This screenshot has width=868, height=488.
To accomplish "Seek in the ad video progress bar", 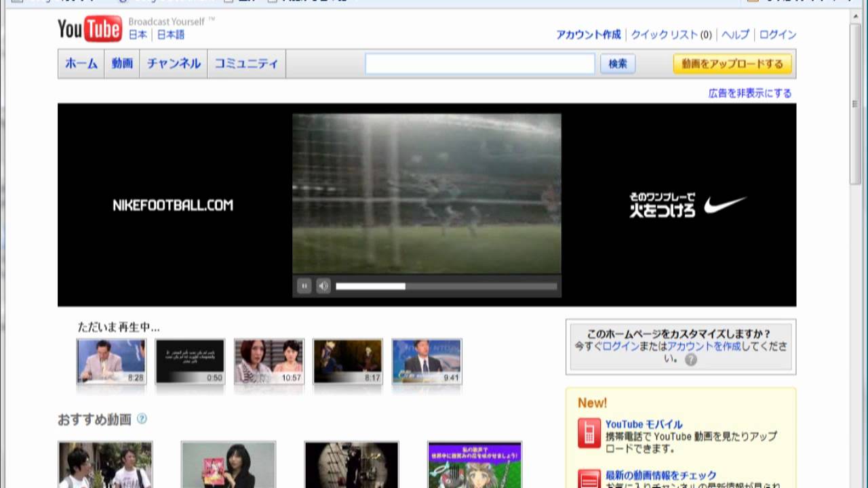I will click(446, 286).
